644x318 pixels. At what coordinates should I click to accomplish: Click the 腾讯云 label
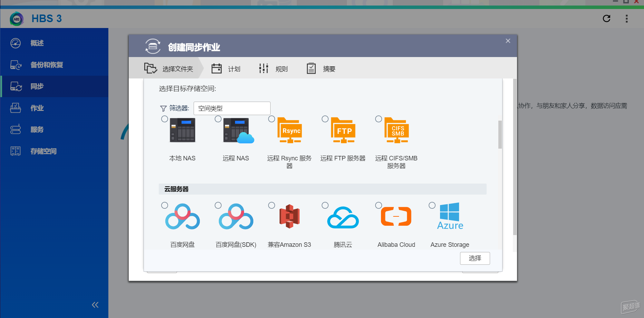click(343, 245)
